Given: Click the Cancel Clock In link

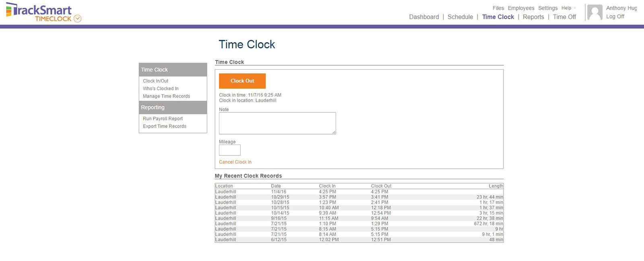Looking at the screenshot, I should pyautogui.click(x=235, y=162).
